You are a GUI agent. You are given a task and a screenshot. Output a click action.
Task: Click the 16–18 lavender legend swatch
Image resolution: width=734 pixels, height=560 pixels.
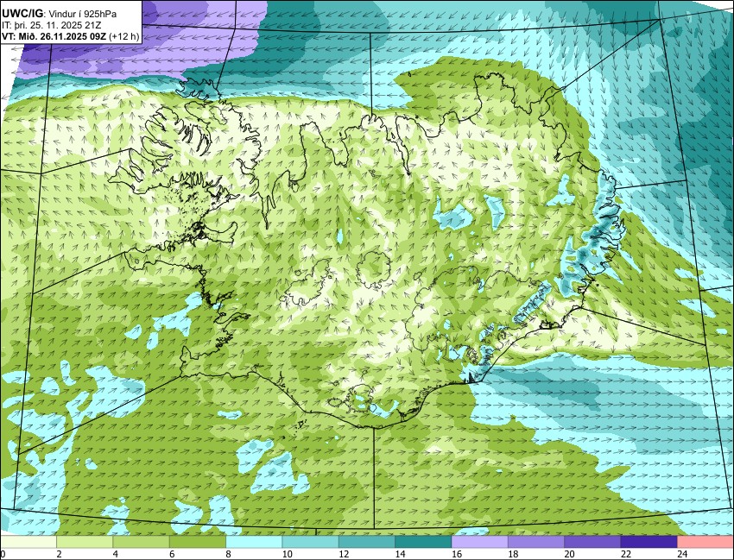coord(480,542)
